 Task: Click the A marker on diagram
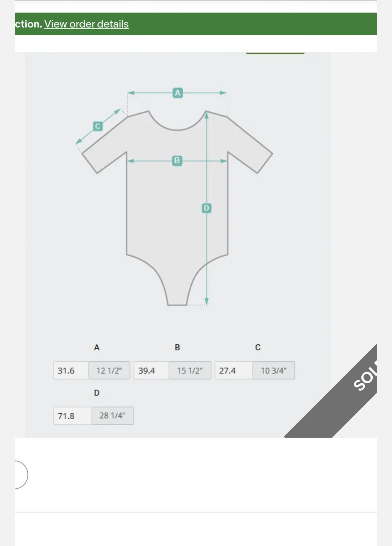[x=177, y=93]
